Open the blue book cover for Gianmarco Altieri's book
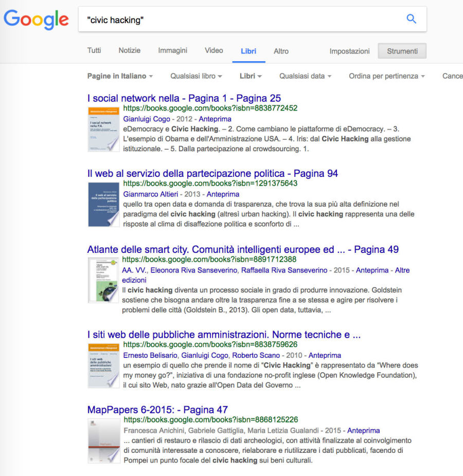Screen dimensions: 463x476 pos(103,204)
